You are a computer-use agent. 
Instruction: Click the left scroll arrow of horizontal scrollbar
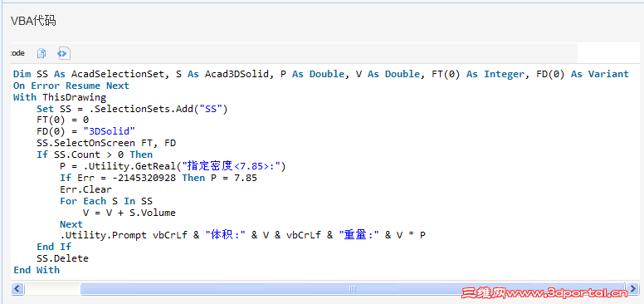pos(17,288)
